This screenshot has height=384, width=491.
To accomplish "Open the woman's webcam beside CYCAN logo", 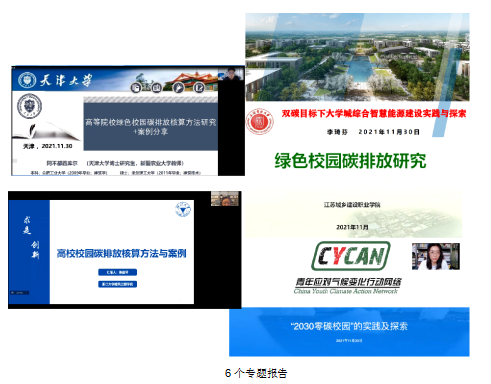I will tap(436, 256).
